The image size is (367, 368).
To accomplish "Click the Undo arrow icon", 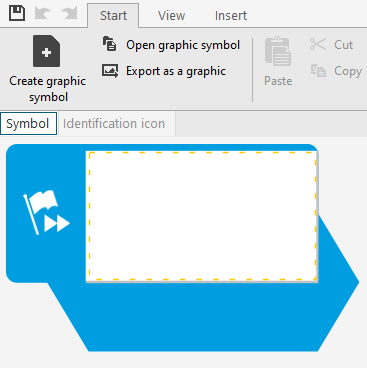I will pyautogui.click(x=43, y=14).
